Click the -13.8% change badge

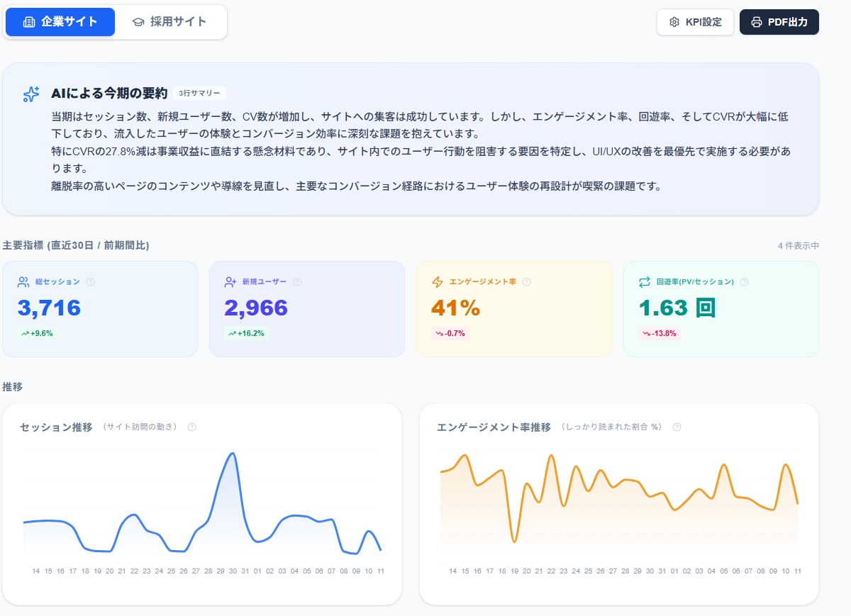pos(660,333)
